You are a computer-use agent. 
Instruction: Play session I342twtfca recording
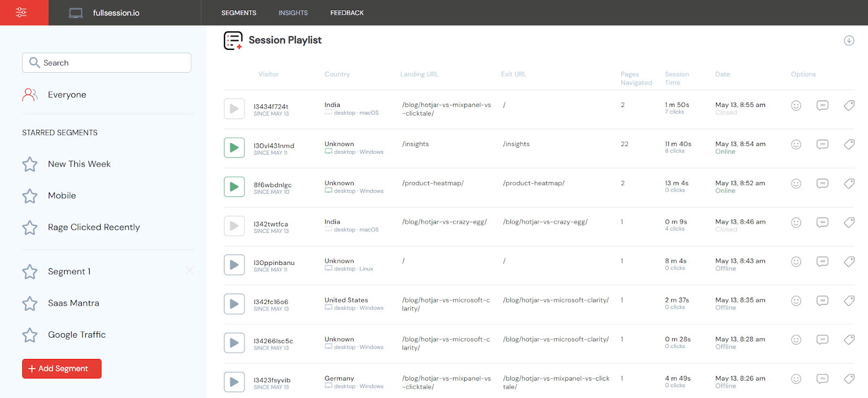[234, 226]
